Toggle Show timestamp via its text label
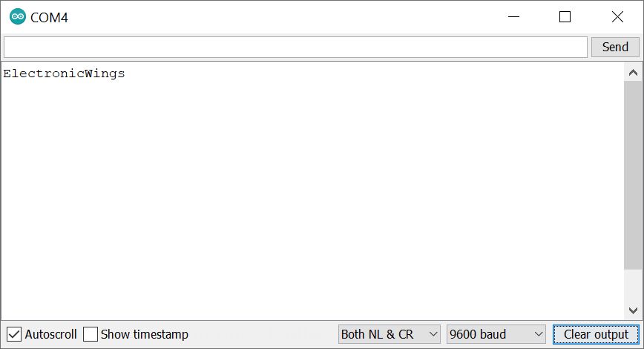This screenshot has width=644, height=349. coord(145,334)
